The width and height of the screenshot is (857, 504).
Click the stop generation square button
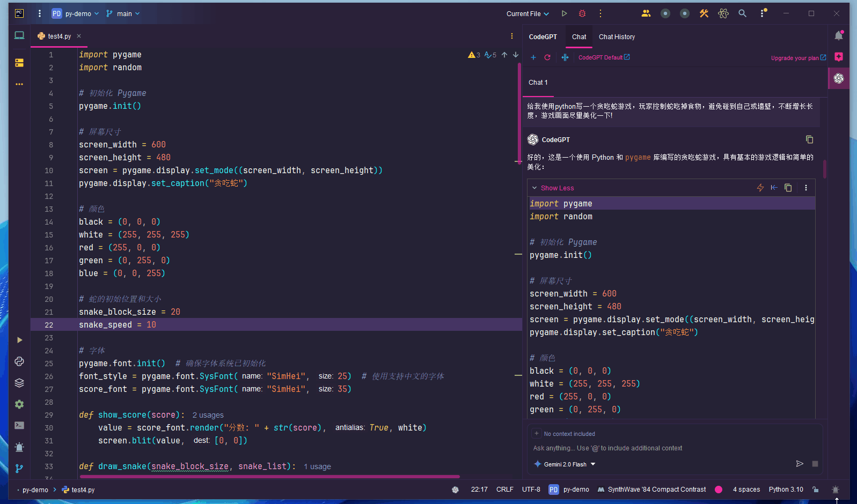pyautogui.click(x=815, y=464)
